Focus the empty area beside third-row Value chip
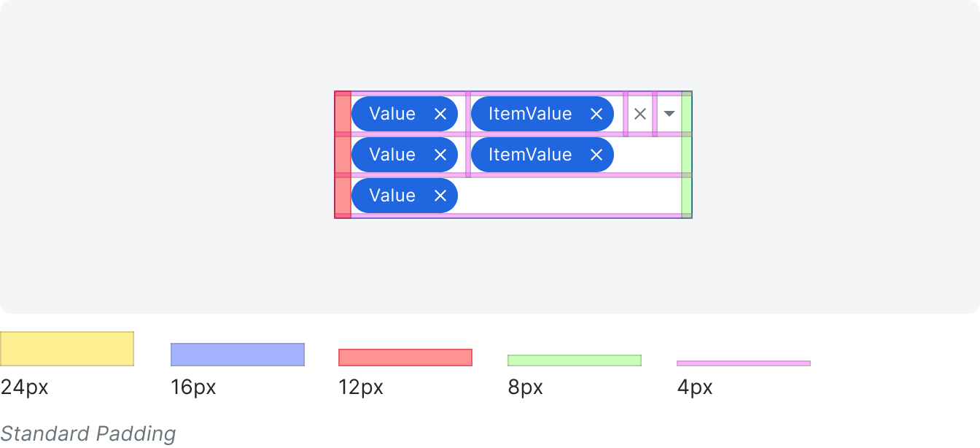This screenshot has width=980, height=448. click(x=569, y=196)
